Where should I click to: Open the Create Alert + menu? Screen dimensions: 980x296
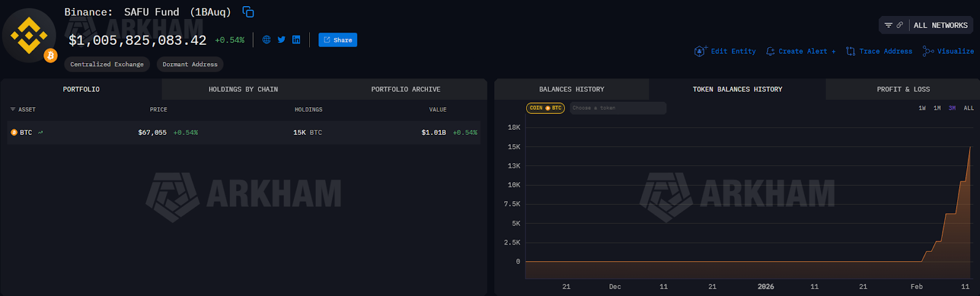[x=801, y=51]
